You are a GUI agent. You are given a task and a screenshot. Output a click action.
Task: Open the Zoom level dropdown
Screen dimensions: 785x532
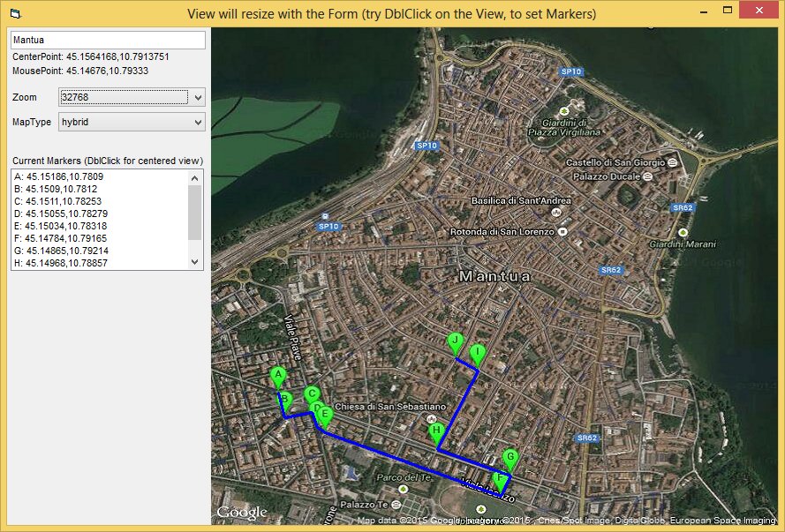[x=197, y=97]
